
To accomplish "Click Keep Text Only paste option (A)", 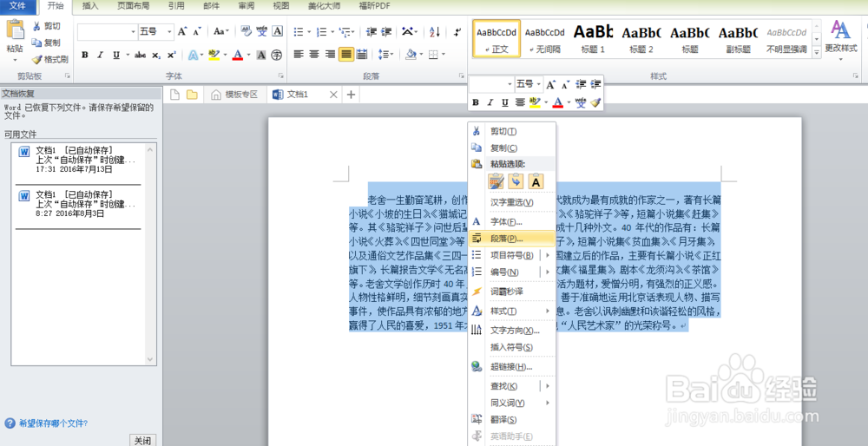I will coord(536,181).
